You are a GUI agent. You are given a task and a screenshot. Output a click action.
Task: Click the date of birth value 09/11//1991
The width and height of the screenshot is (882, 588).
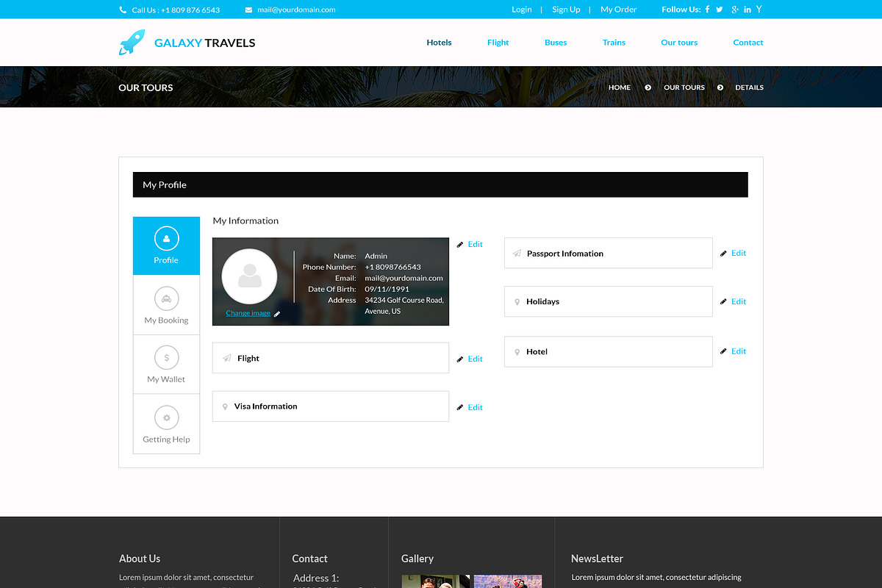pyautogui.click(x=387, y=289)
